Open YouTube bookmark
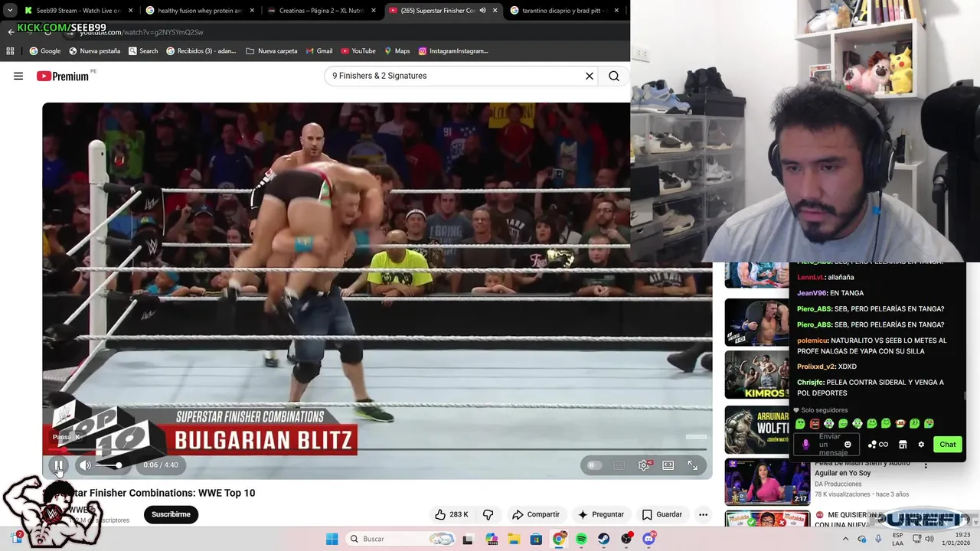The height and width of the screenshot is (551, 980). (358, 51)
